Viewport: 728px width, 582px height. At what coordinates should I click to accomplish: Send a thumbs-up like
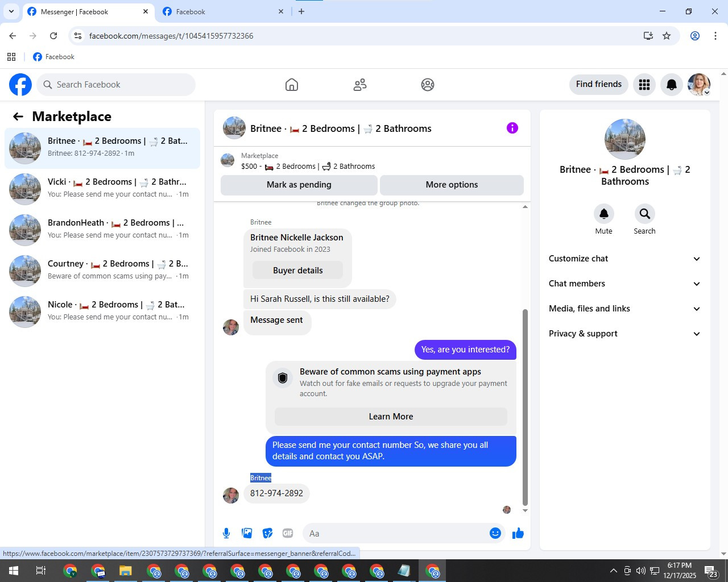point(518,533)
